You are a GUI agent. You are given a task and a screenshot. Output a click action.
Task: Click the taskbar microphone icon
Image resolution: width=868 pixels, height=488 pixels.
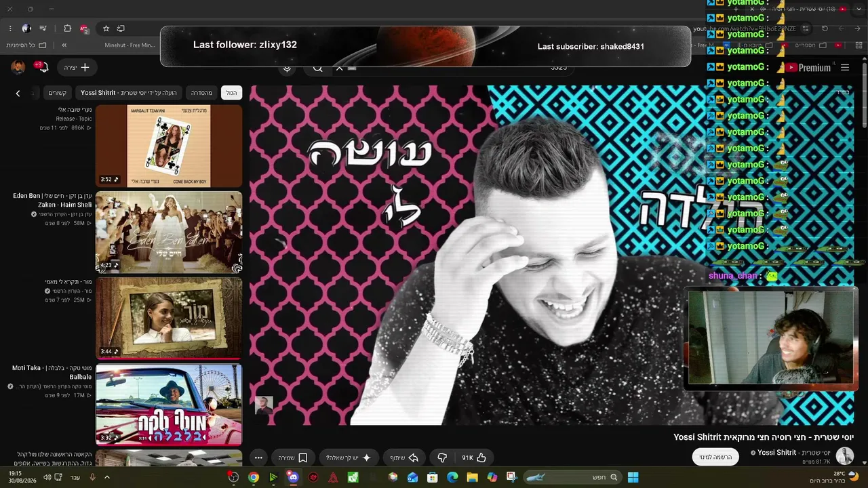tap(92, 477)
